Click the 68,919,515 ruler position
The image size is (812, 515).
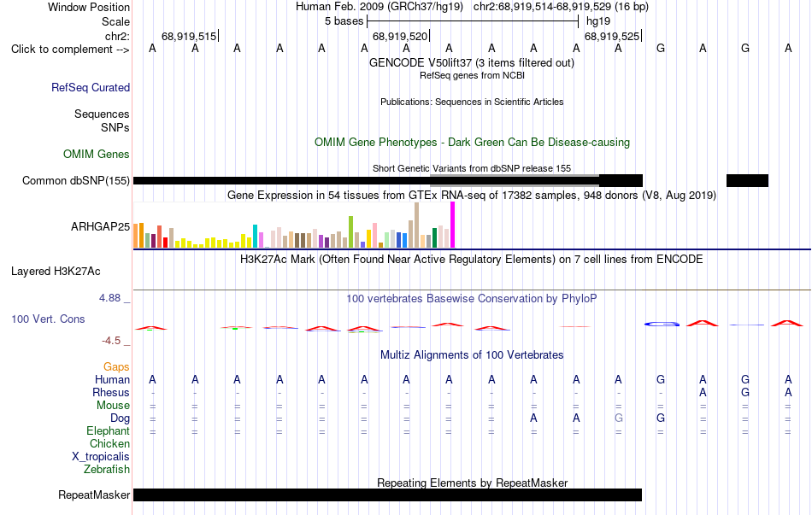(x=189, y=36)
